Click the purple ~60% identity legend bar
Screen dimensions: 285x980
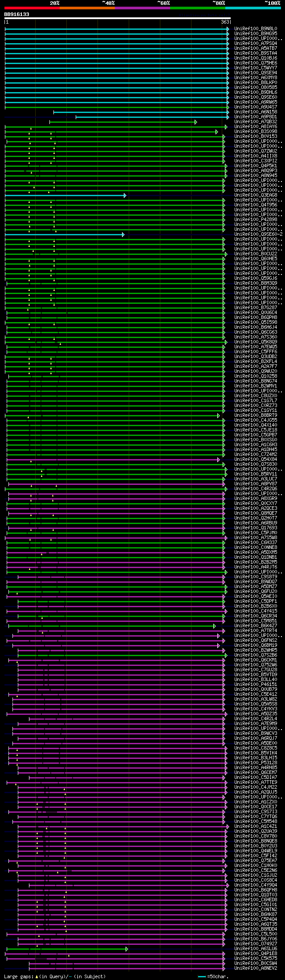[142, 8]
